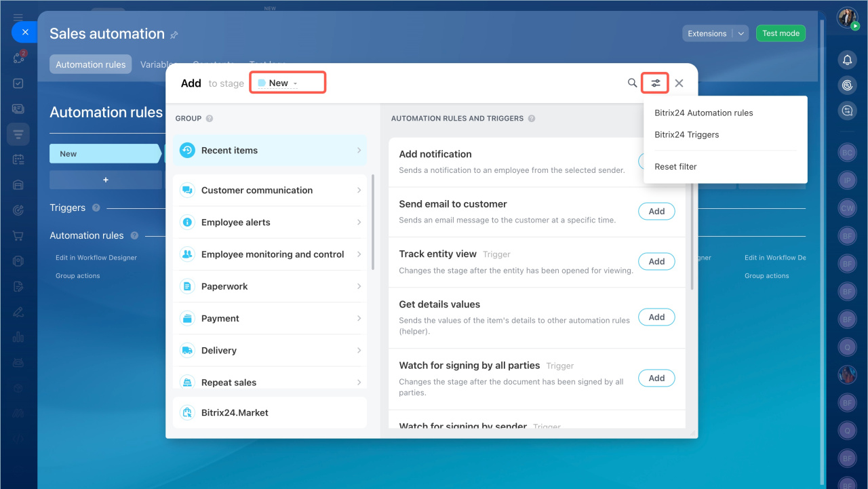Click the Delivery truck icon
The width and height of the screenshot is (868, 489).
click(187, 351)
